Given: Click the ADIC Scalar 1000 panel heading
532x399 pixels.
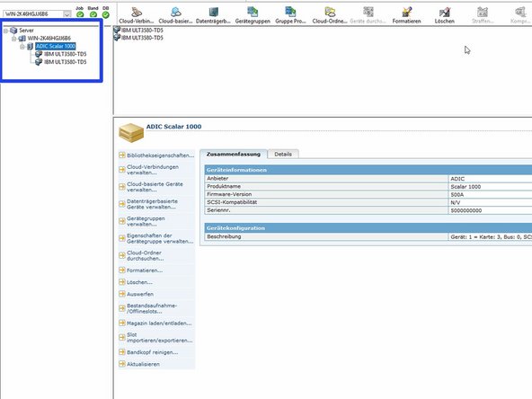Looking at the screenshot, I should tap(173, 127).
